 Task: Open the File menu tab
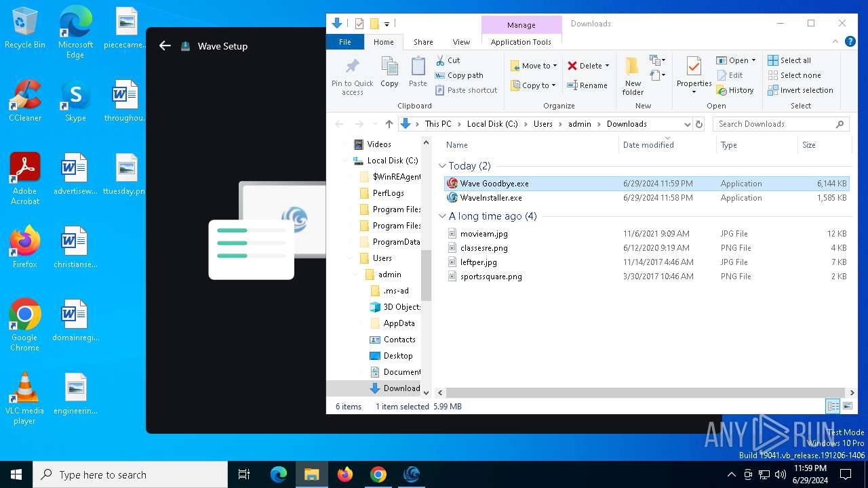[345, 42]
